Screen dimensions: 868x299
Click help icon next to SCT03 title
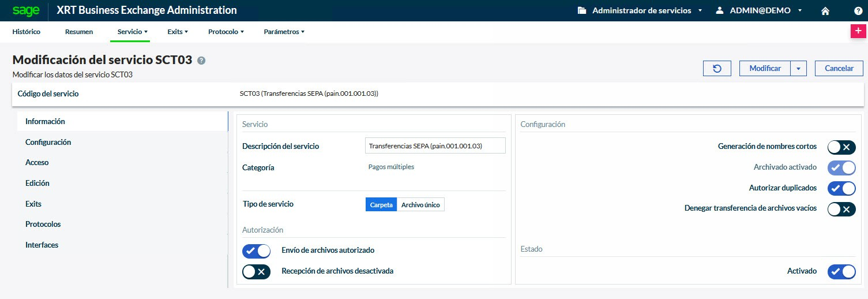click(x=201, y=60)
